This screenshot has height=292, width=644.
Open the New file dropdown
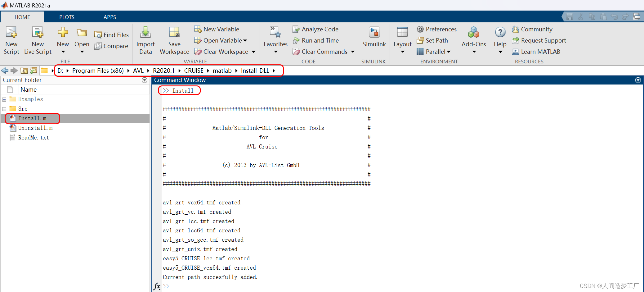pyautogui.click(x=63, y=52)
